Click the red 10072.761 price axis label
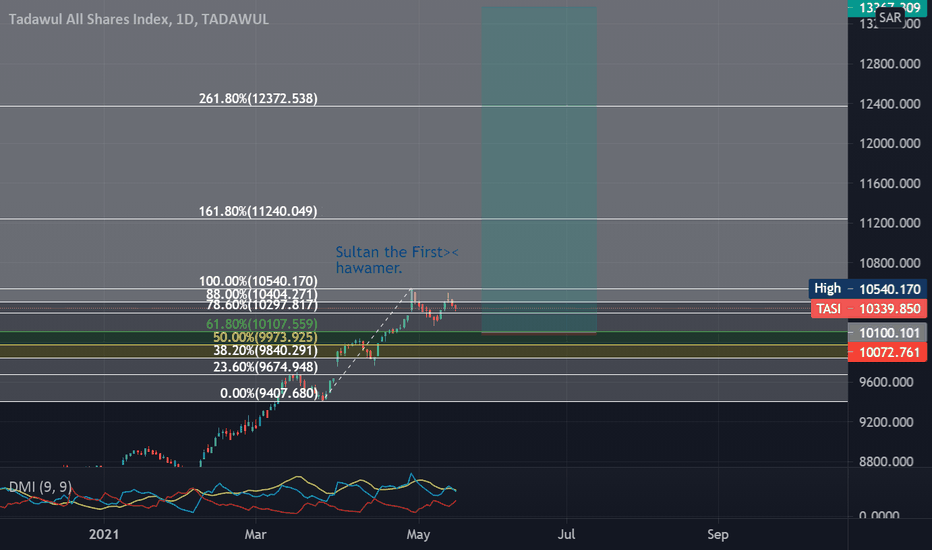Image resolution: width=932 pixels, height=550 pixels. [888, 352]
